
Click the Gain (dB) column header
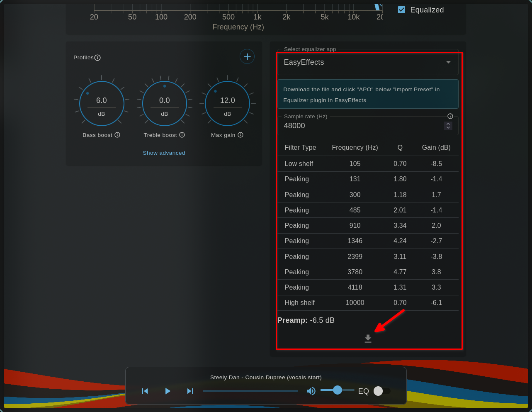[x=436, y=147]
